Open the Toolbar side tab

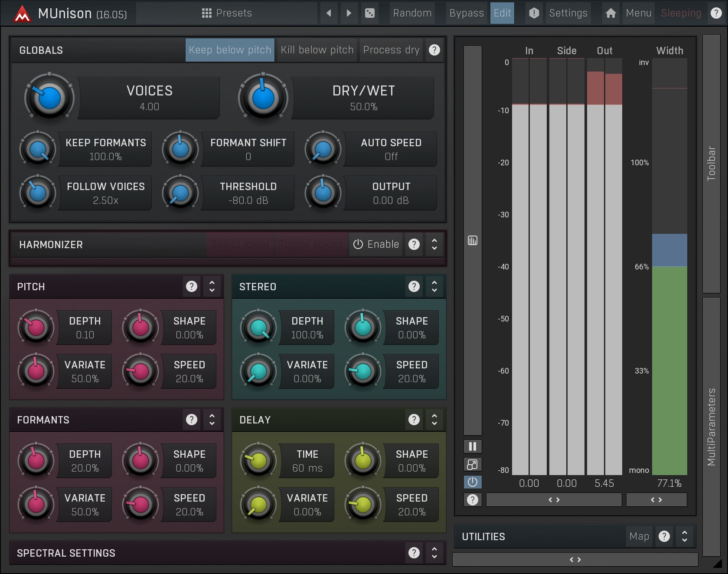pos(712,164)
